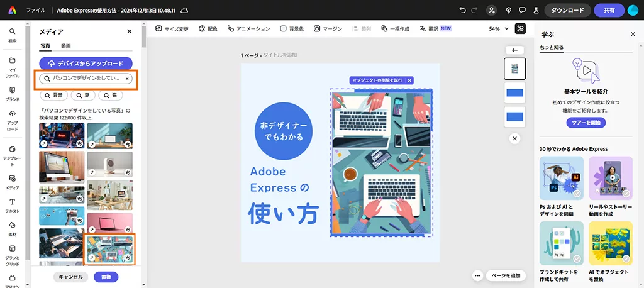The image size is (644, 288).
Task: Select the first page thumbnail
Action: coord(514,69)
